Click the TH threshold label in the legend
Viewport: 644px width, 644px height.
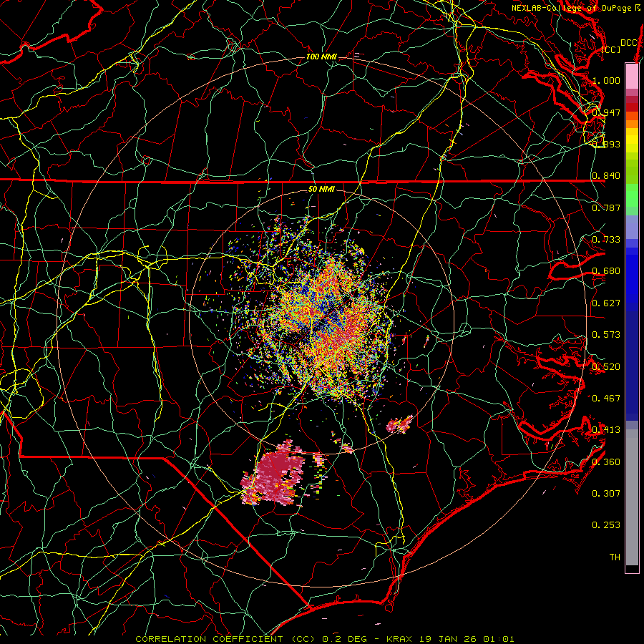(x=615, y=557)
